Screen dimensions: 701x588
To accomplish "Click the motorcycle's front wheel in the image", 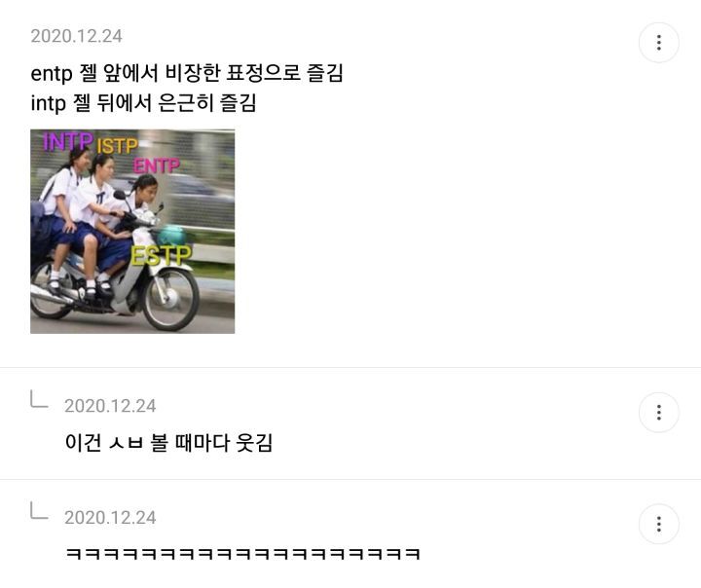I will click(x=170, y=298).
